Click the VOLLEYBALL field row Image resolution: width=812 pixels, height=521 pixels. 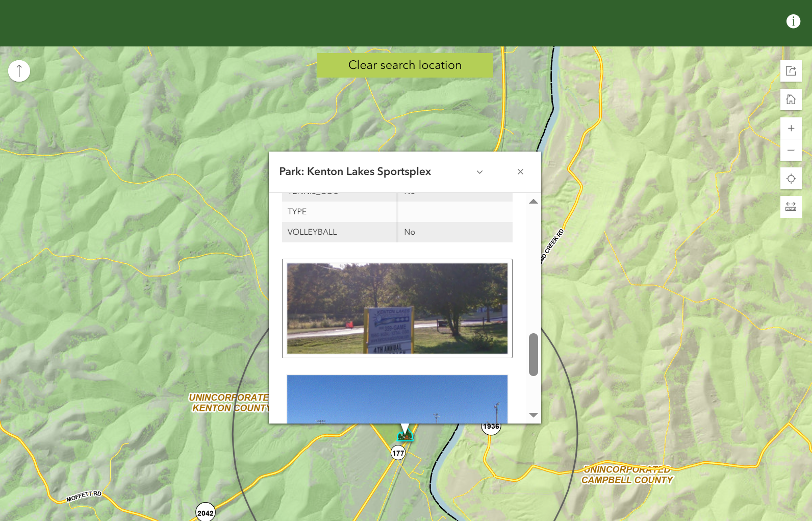coord(397,232)
